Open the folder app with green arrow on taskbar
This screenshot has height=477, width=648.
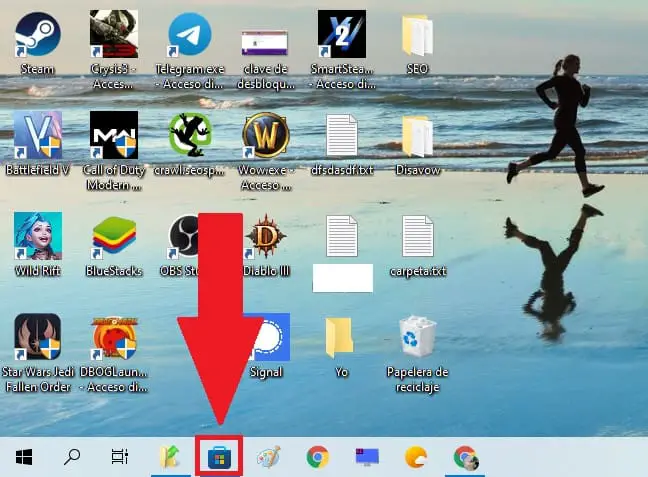point(170,457)
